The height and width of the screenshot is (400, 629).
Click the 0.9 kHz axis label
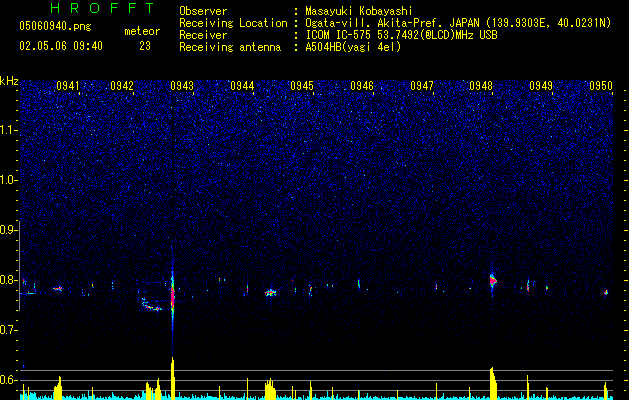8,230
